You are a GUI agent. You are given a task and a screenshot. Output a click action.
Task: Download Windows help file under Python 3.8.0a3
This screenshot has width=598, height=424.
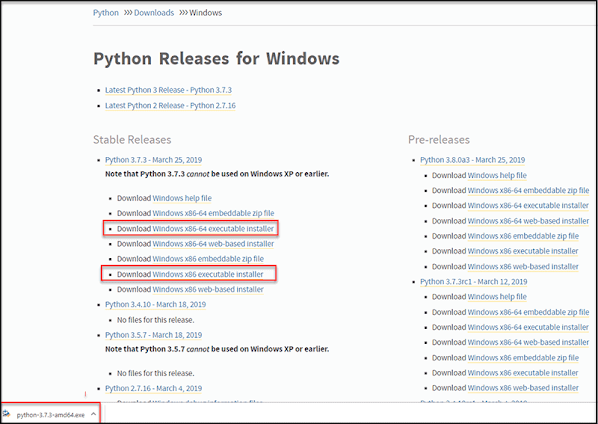point(497,175)
